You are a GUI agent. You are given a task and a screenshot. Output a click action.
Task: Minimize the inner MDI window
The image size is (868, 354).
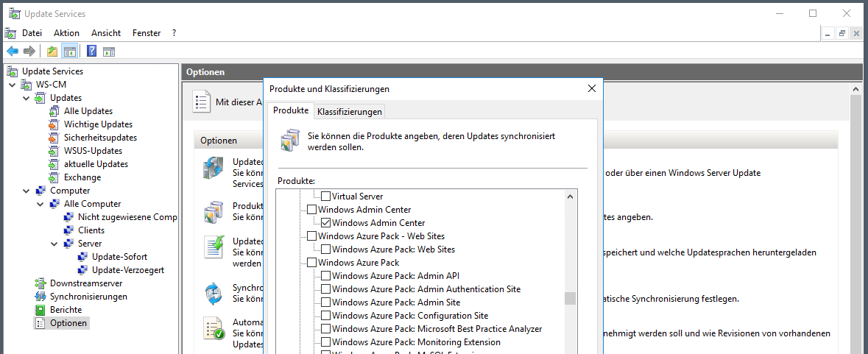click(x=828, y=33)
